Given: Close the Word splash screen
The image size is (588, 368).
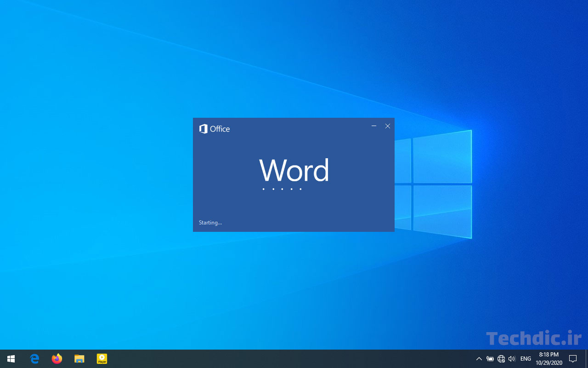Looking at the screenshot, I should [388, 126].
